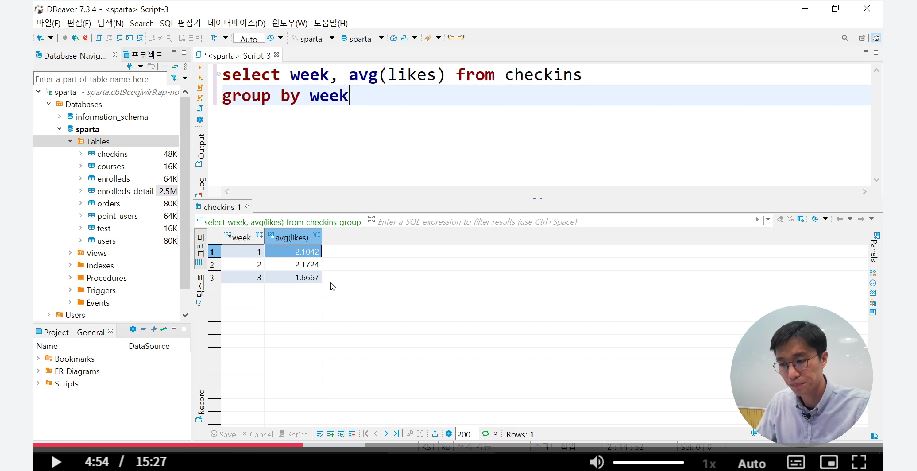Viewport: 917px width, 471px height.
Task: Toggle subtitles with the captions icon
Action: click(x=796, y=462)
